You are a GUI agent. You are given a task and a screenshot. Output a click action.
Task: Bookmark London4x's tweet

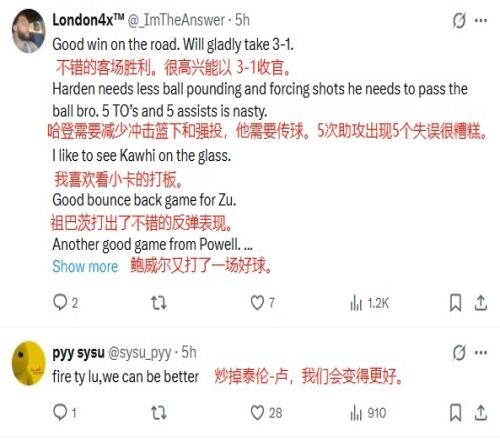click(x=456, y=303)
